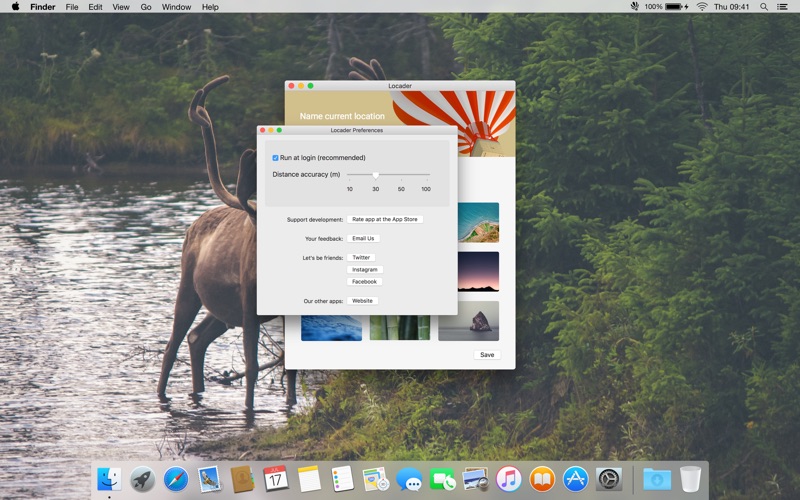
Task: Open Notification Center list icon
Action: pyautogui.click(x=783, y=7)
